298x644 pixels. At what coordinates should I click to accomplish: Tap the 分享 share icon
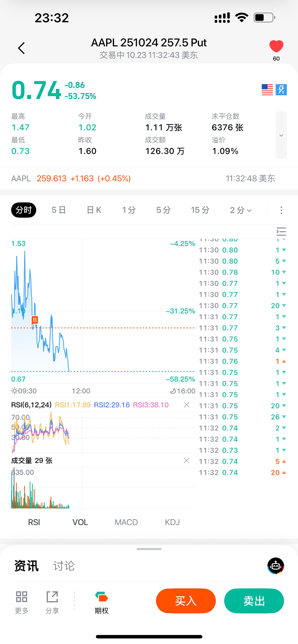[x=52, y=603]
